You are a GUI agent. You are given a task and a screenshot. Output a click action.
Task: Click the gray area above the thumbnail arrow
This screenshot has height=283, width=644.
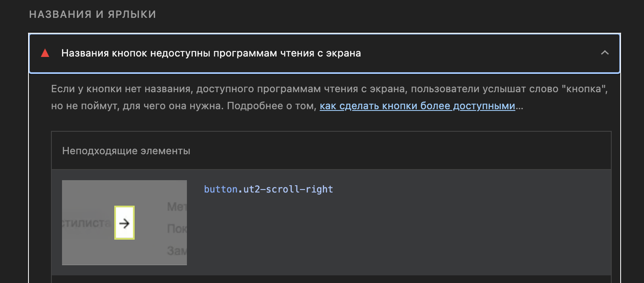124,192
